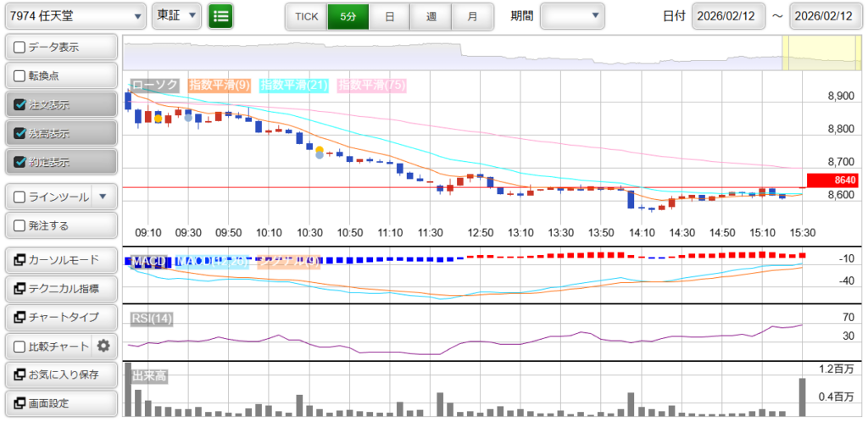Open カーソルモード popup window
Screen dimensions: 868x422
pyautogui.click(x=59, y=260)
